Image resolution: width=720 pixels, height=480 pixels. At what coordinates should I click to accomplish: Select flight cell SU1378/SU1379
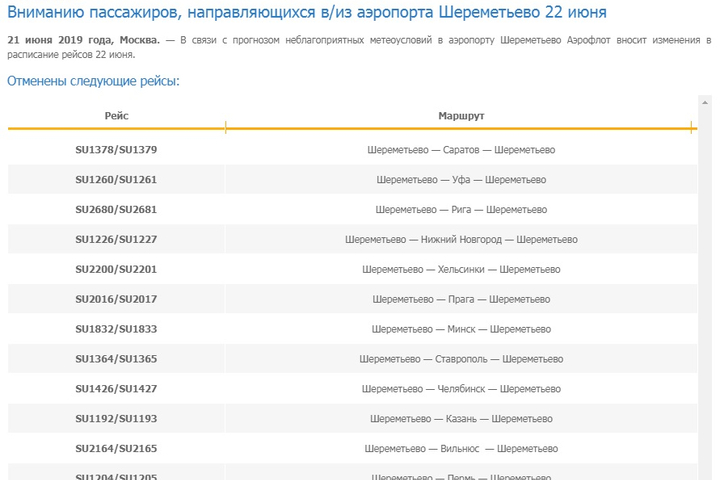[116, 150]
